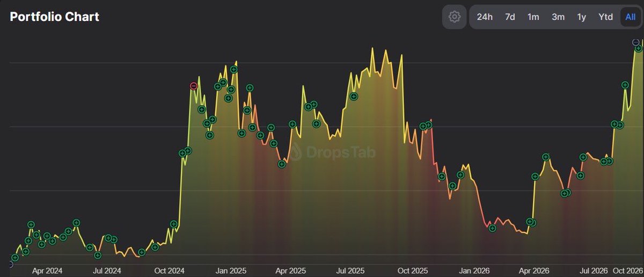Inspect the red minus sell marker

pos(194,86)
